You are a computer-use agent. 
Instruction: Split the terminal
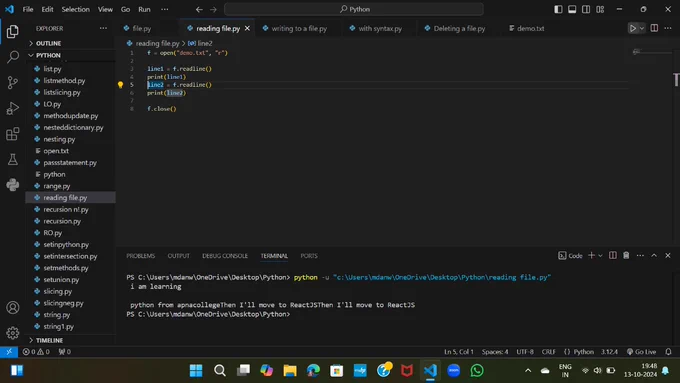[x=612, y=255]
